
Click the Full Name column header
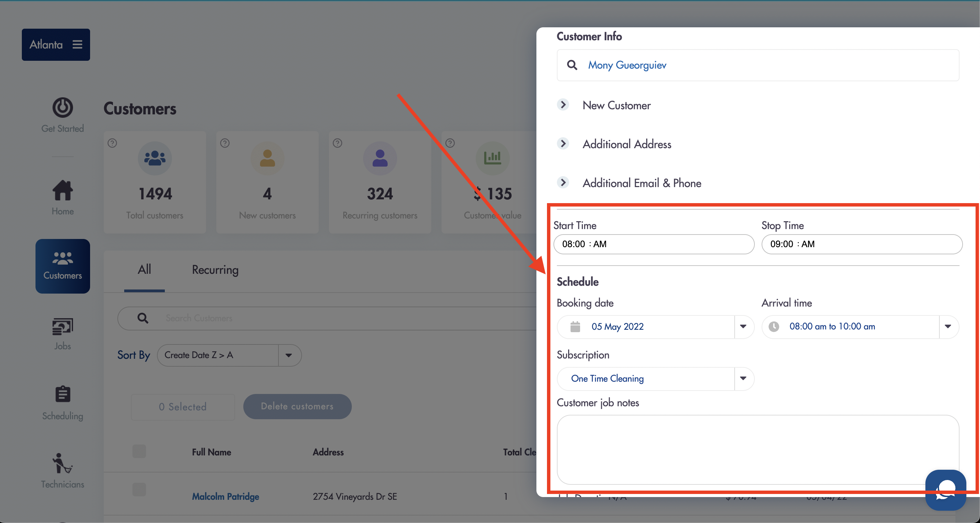click(x=212, y=452)
